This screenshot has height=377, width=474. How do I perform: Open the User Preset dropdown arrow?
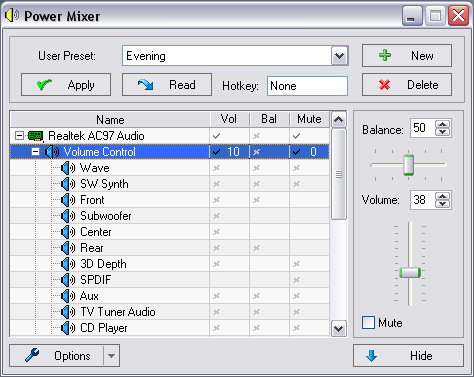339,56
